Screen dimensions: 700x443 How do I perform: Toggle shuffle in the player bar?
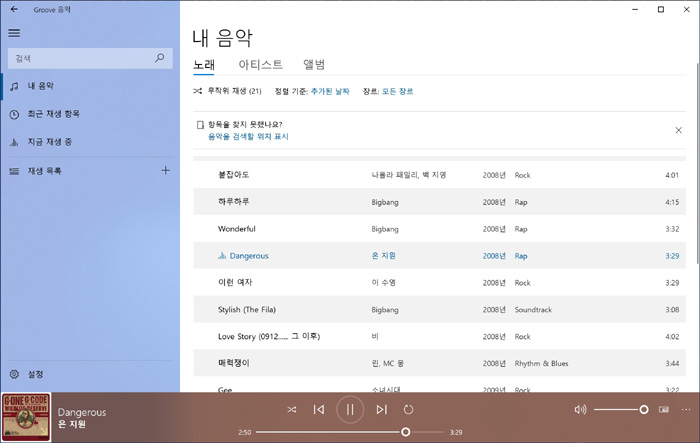pos(292,410)
